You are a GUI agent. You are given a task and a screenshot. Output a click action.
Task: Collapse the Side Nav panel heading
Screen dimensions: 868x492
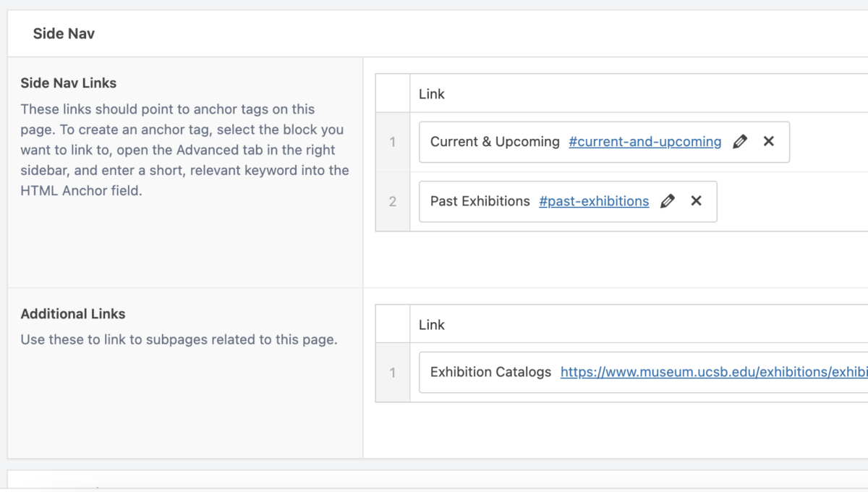tap(64, 34)
